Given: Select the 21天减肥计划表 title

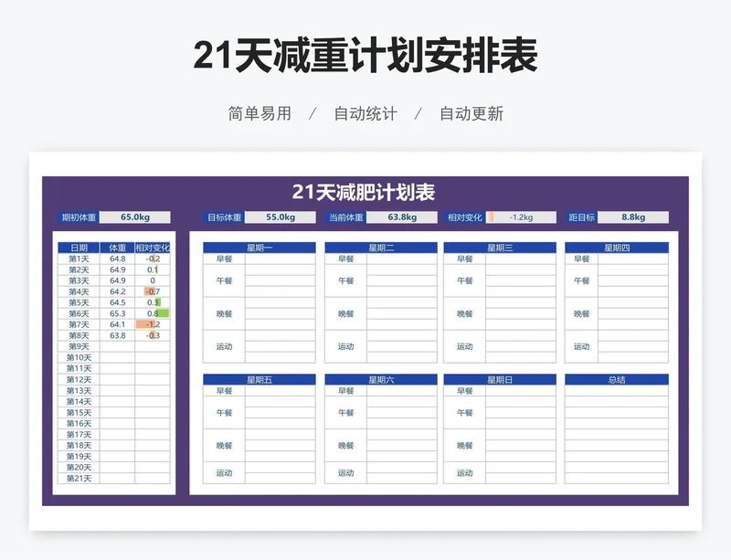Looking at the screenshot, I should 364,192.
